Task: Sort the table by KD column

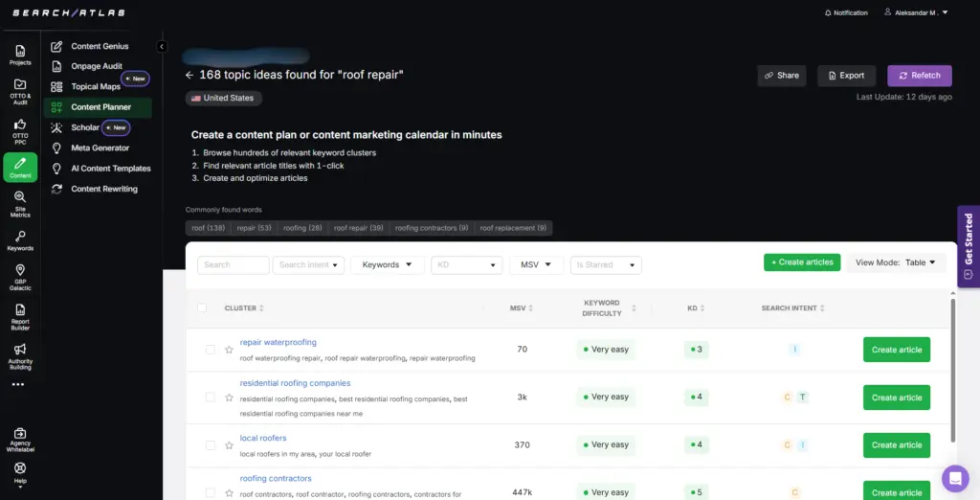Action: click(x=696, y=307)
